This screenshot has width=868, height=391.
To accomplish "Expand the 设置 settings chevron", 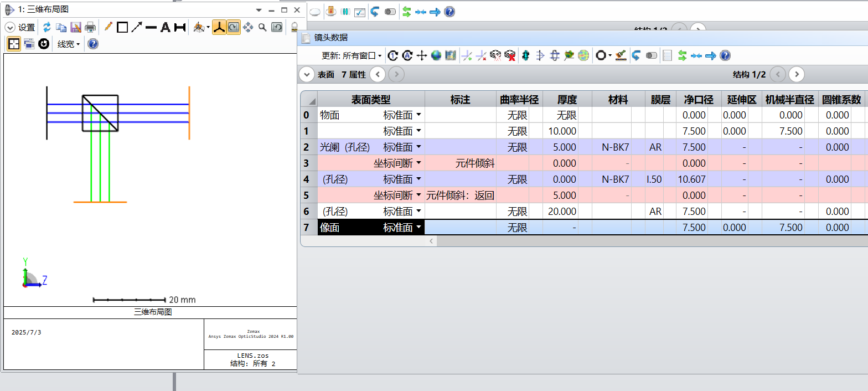I will coord(9,27).
